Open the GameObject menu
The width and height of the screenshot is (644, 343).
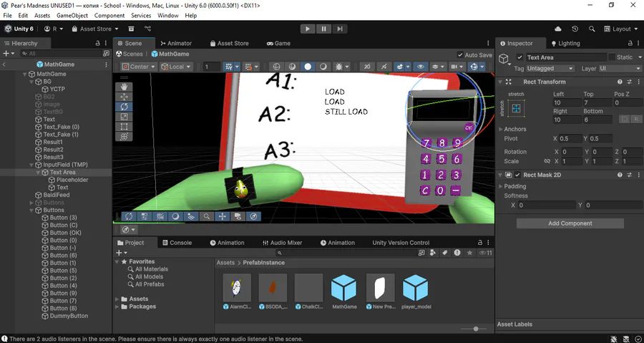point(72,16)
